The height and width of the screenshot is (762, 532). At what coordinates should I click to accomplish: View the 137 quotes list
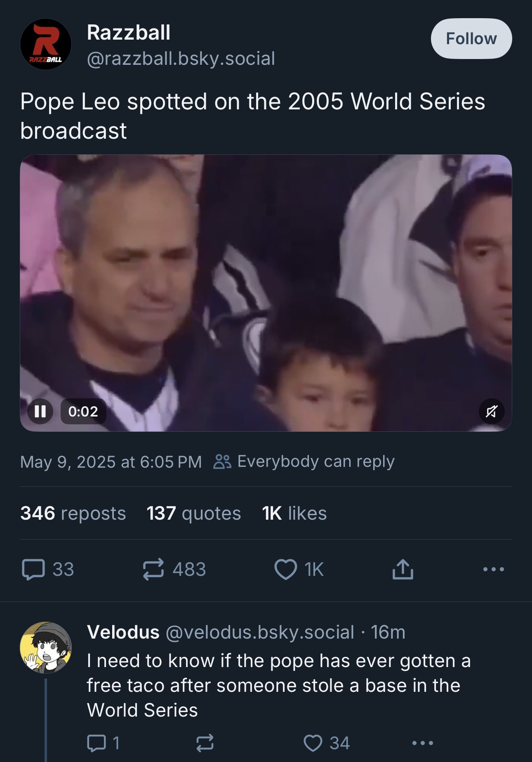[193, 513]
